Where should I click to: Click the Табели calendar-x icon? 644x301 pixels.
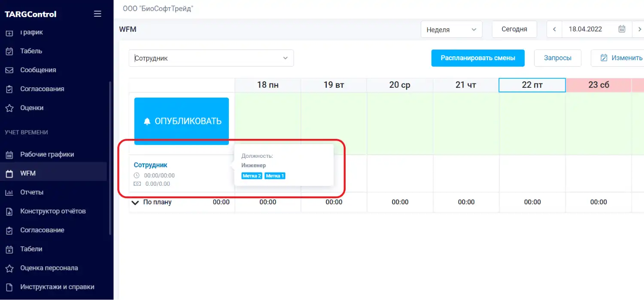tap(9, 249)
